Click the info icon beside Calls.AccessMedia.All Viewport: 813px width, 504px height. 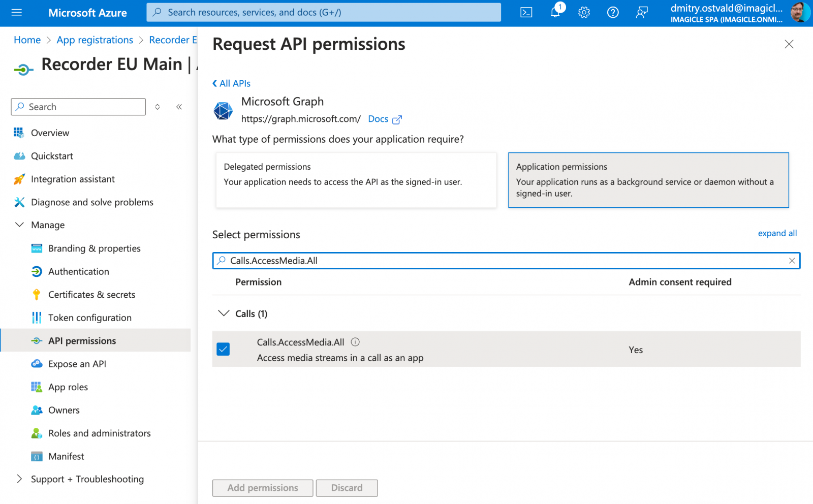[x=355, y=342]
